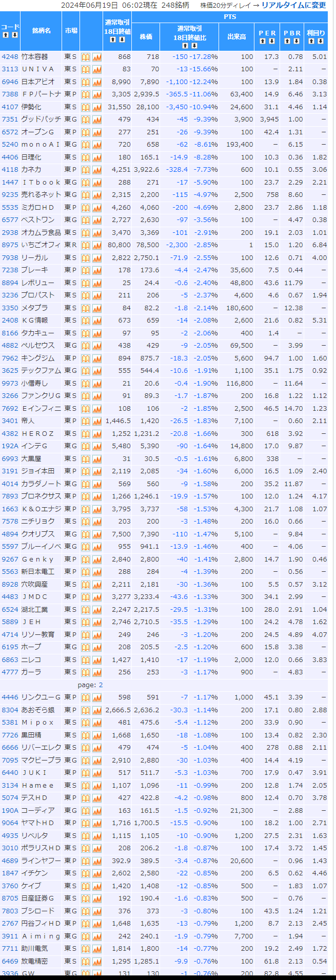Open stock code 8975 link
The height and width of the screenshot is (980, 336).
10,245
